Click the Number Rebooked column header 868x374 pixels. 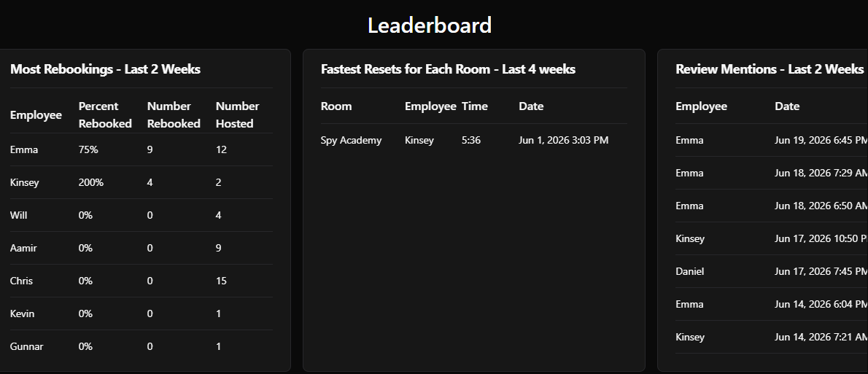pos(174,114)
